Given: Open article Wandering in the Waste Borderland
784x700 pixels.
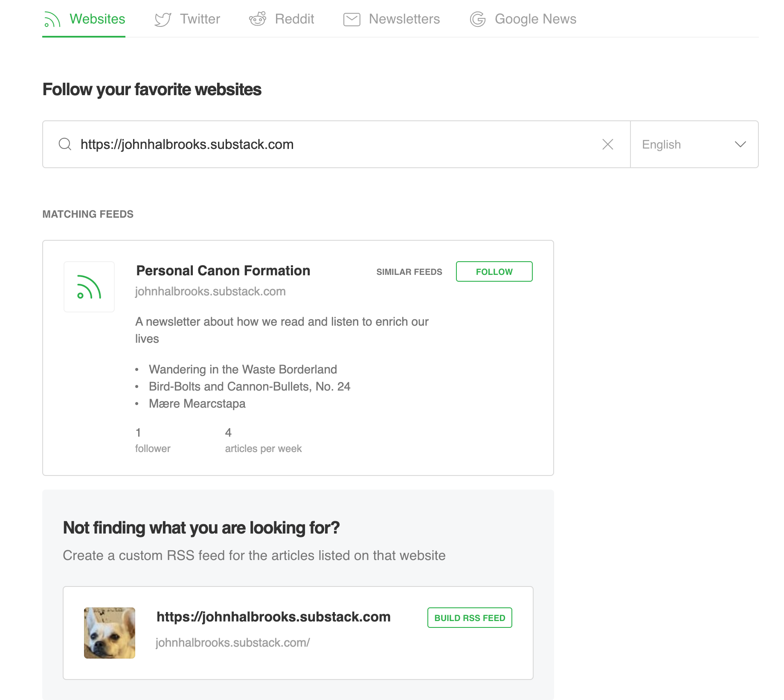Looking at the screenshot, I should [x=243, y=369].
